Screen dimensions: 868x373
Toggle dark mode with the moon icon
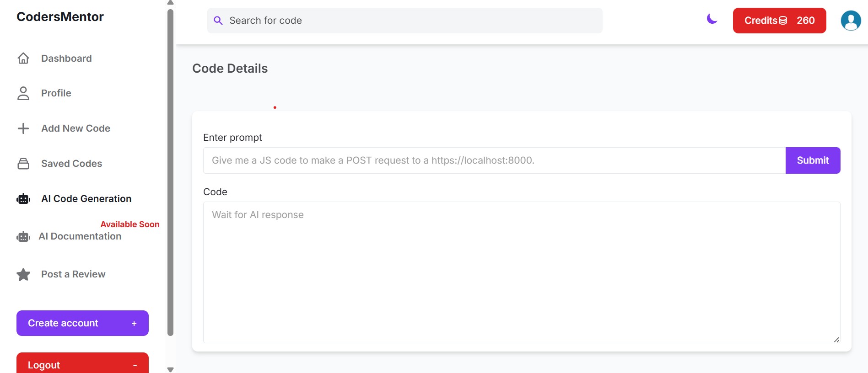point(712,19)
